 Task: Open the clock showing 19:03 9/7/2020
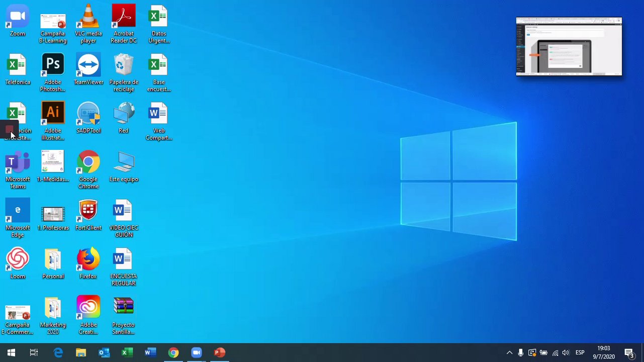point(604,352)
